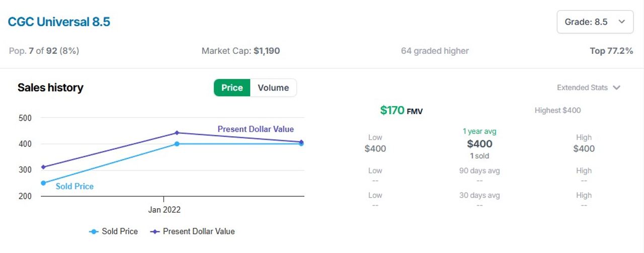Toggle Sold Price series in legend
The width and height of the screenshot is (644, 253).
[x=113, y=231]
